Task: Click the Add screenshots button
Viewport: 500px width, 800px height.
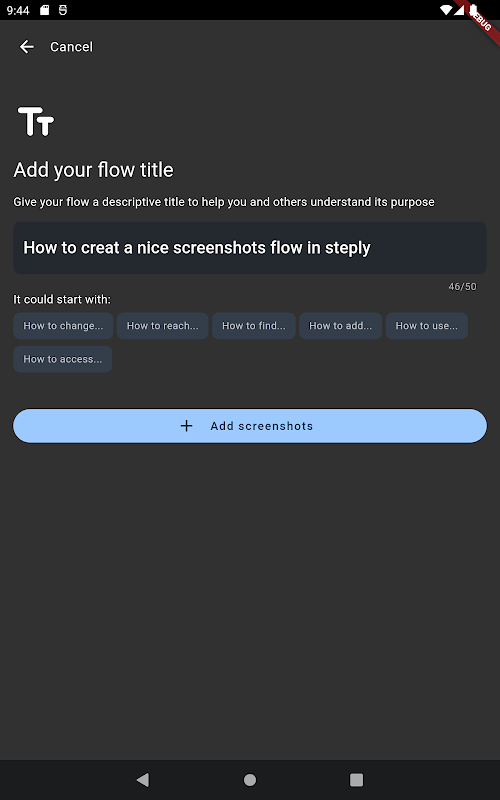Action: click(x=249, y=426)
